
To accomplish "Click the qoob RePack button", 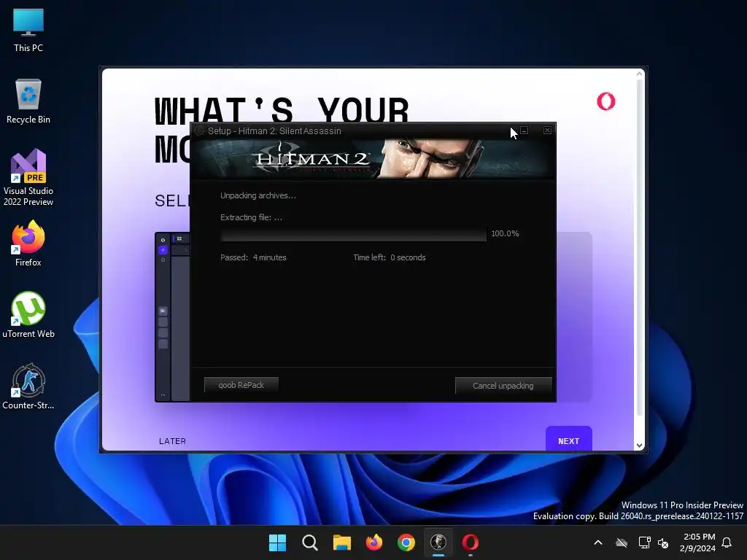I will 241,385.
